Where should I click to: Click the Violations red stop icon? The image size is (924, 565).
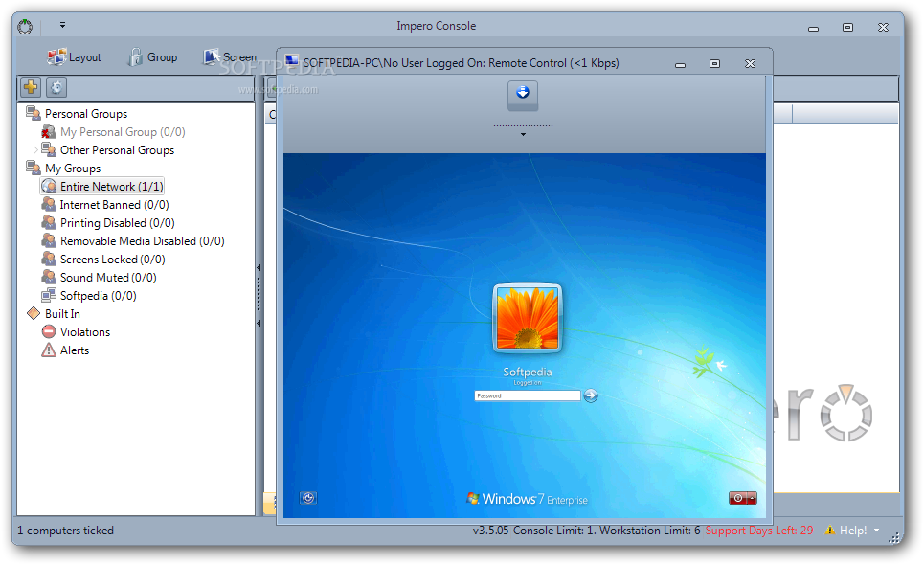(x=49, y=331)
